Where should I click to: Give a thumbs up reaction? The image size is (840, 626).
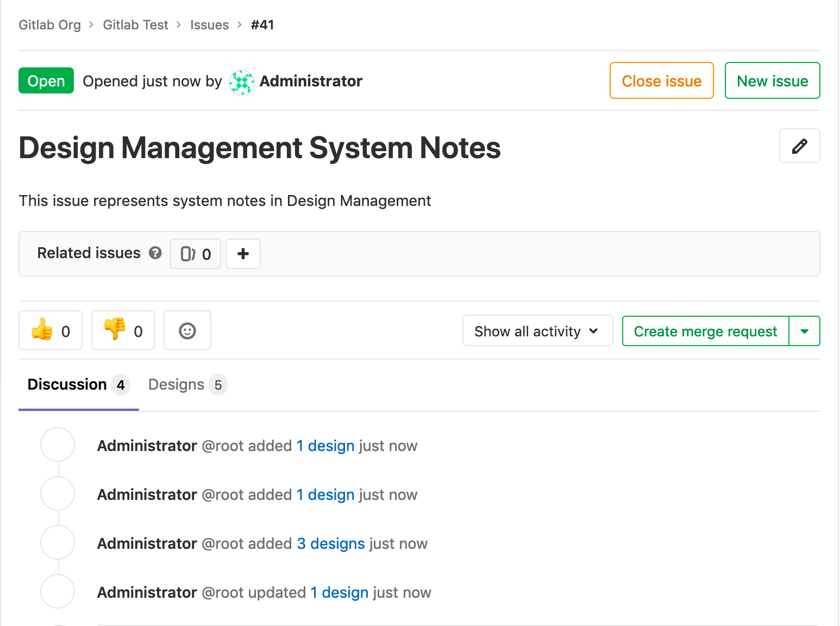point(50,330)
